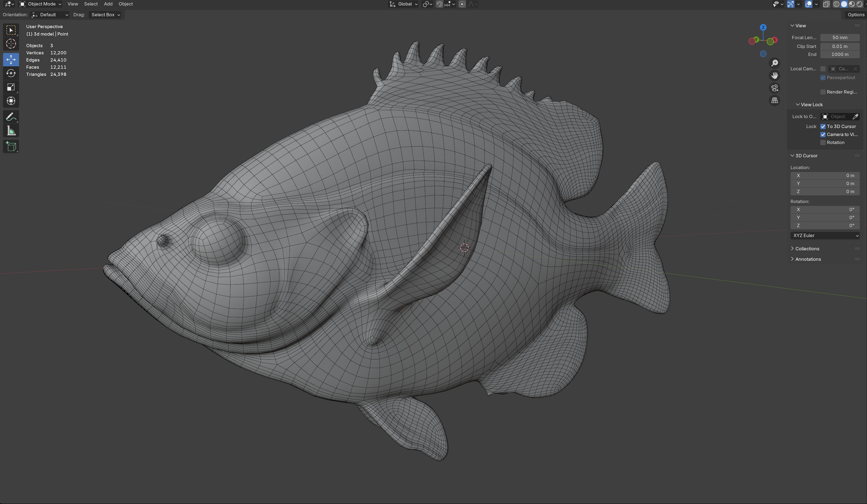Expand the Collections panel
Viewport: 867px width, 504px height.
pos(807,249)
